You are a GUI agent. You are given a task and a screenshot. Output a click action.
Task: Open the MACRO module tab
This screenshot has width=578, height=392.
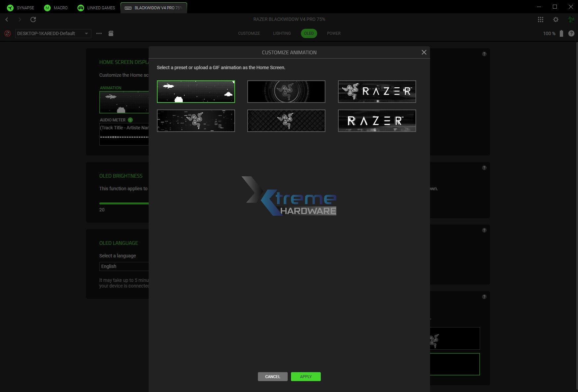click(56, 7)
